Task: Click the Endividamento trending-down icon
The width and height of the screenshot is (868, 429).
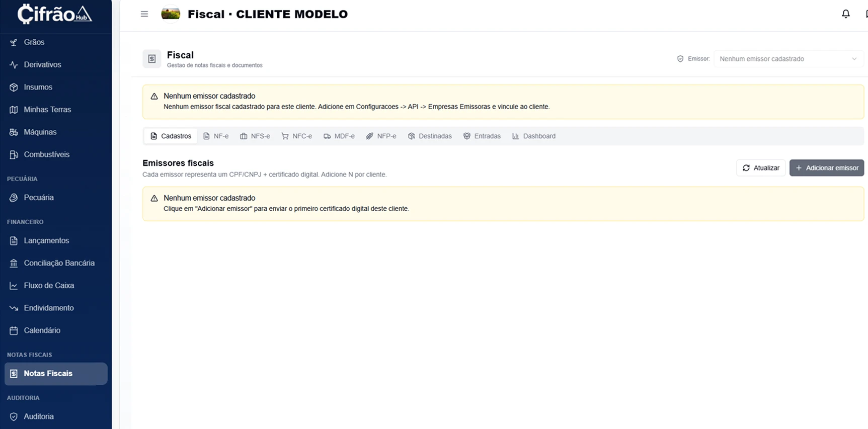Action: [14, 308]
